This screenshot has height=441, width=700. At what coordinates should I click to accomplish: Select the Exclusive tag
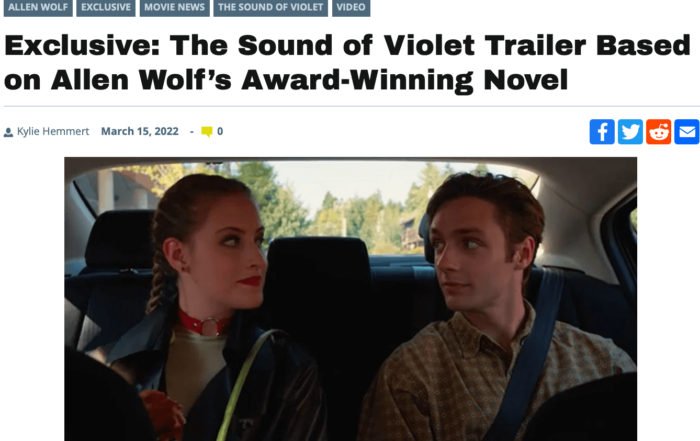click(x=106, y=8)
